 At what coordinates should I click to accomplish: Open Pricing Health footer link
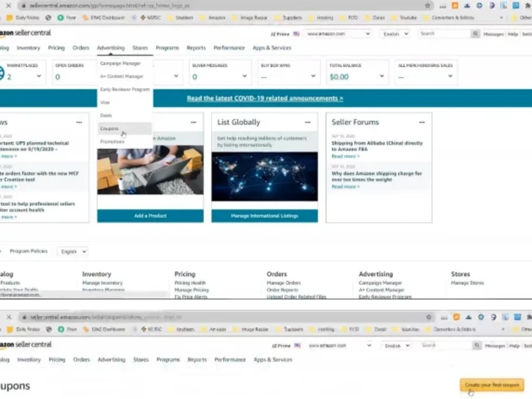coord(190,283)
